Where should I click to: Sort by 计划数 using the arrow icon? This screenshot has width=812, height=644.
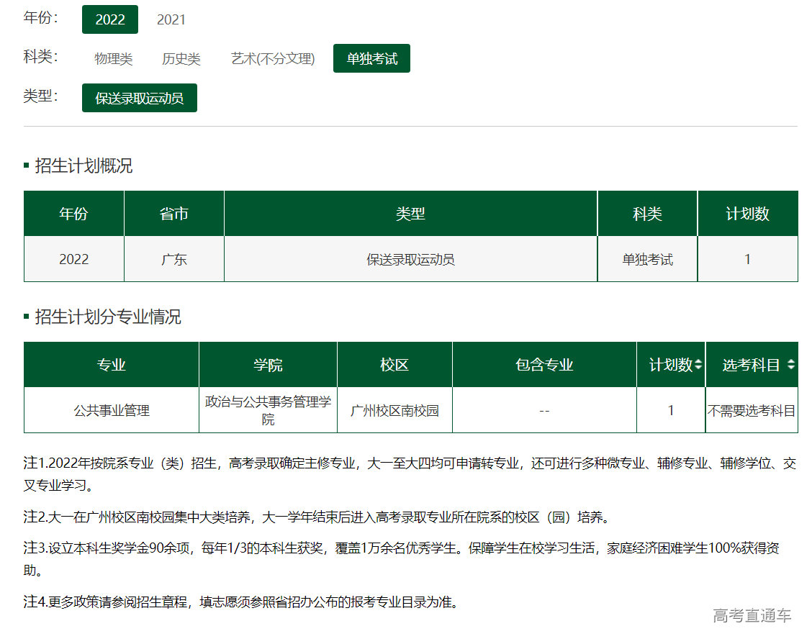pos(698,366)
